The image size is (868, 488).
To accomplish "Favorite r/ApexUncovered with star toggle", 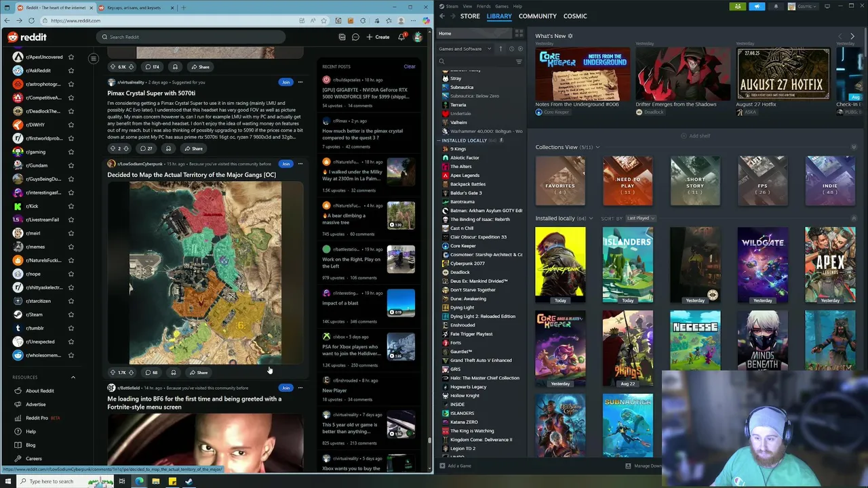I will pyautogui.click(x=71, y=57).
